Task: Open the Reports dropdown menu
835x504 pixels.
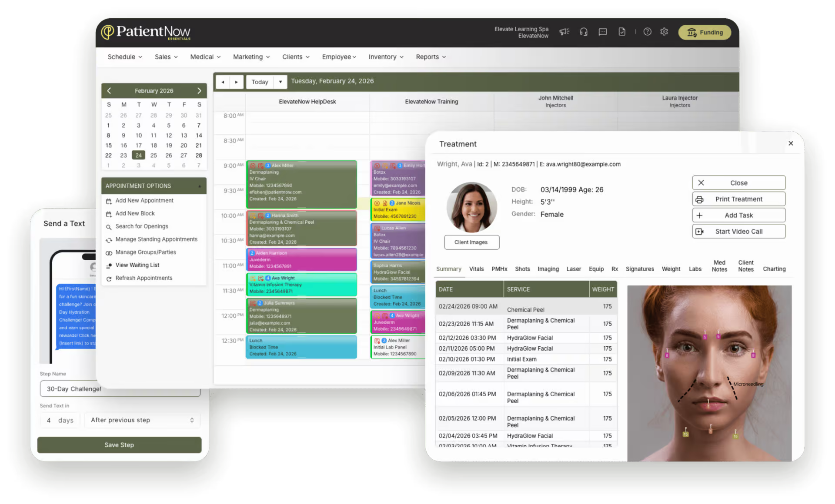Action: [x=431, y=57]
